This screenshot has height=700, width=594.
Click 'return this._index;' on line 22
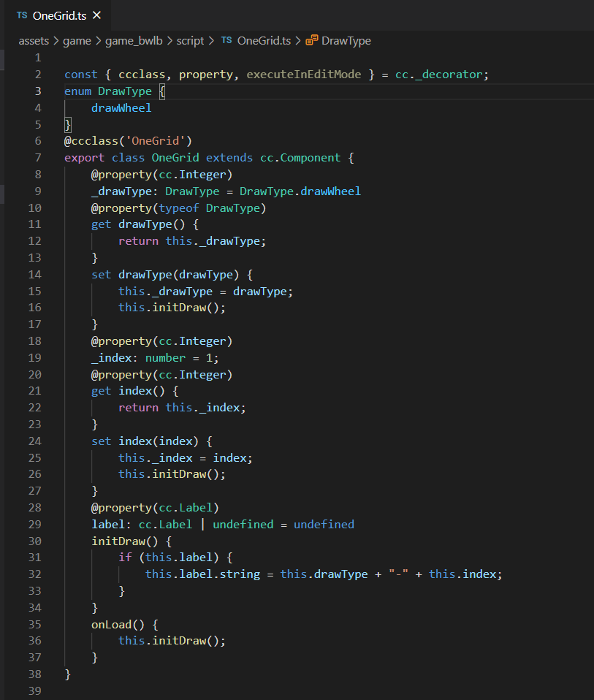tap(182, 408)
